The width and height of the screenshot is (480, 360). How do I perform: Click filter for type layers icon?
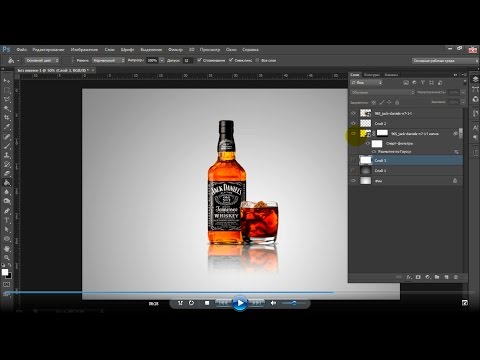pyautogui.click(x=423, y=83)
